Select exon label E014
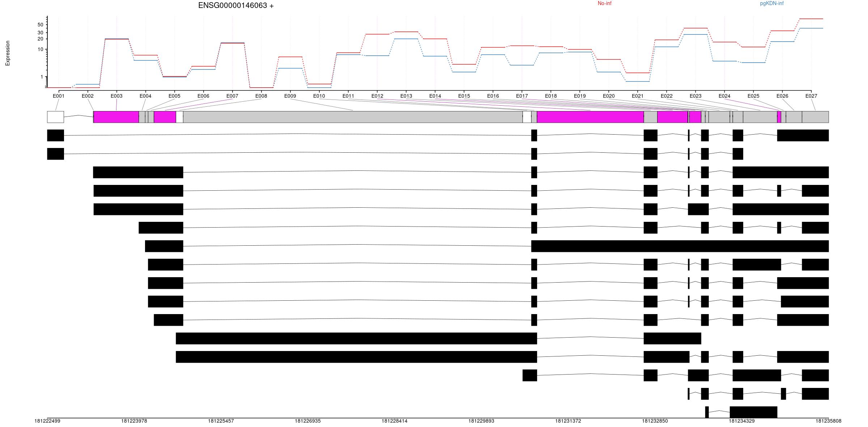Image resolution: width=868 pixels, height=427 pixels. tap(435, 96)
